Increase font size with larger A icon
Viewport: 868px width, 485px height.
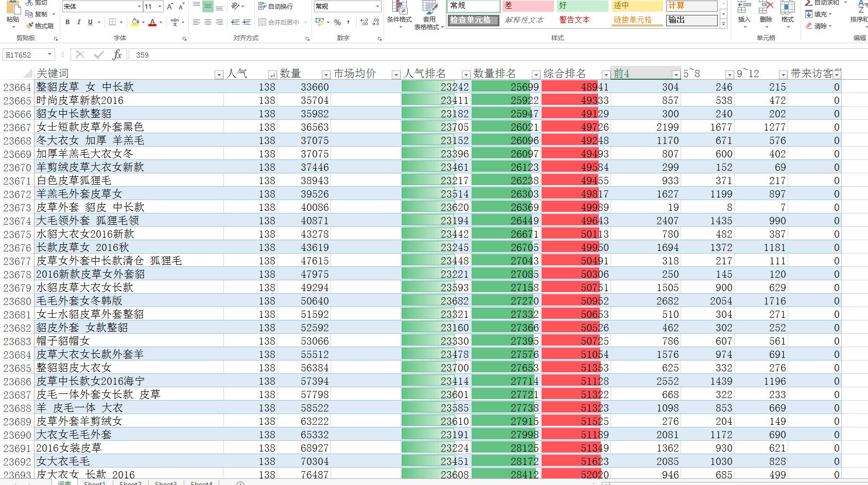point(169,7)
